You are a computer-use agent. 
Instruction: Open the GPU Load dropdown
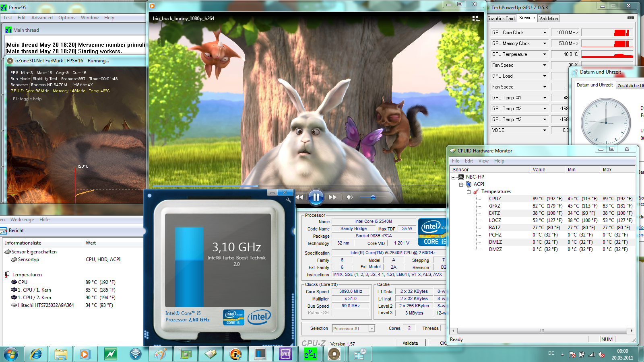pyautogui.click(x=545, y=76)
